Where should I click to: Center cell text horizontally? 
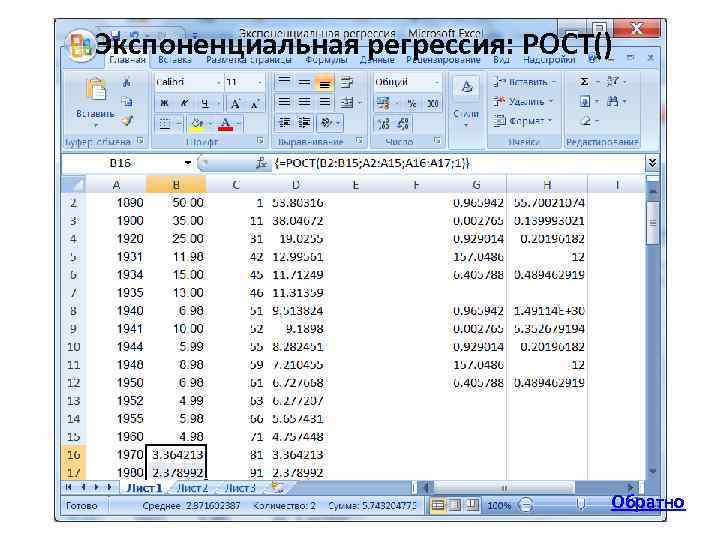click(304, 102)
